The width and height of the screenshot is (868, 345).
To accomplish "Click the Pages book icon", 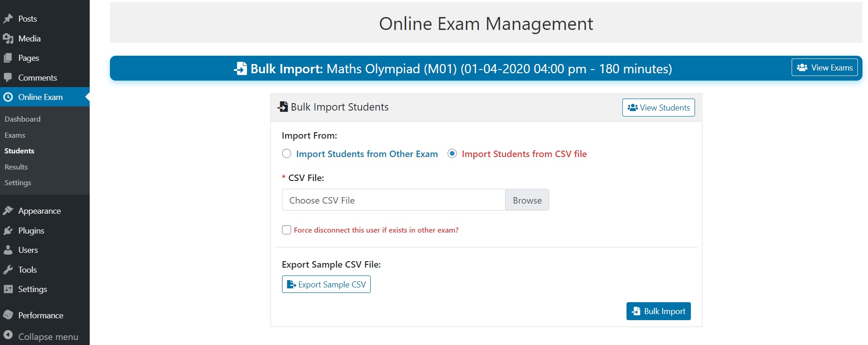I will pyautogui.click(x=9, y=58).
